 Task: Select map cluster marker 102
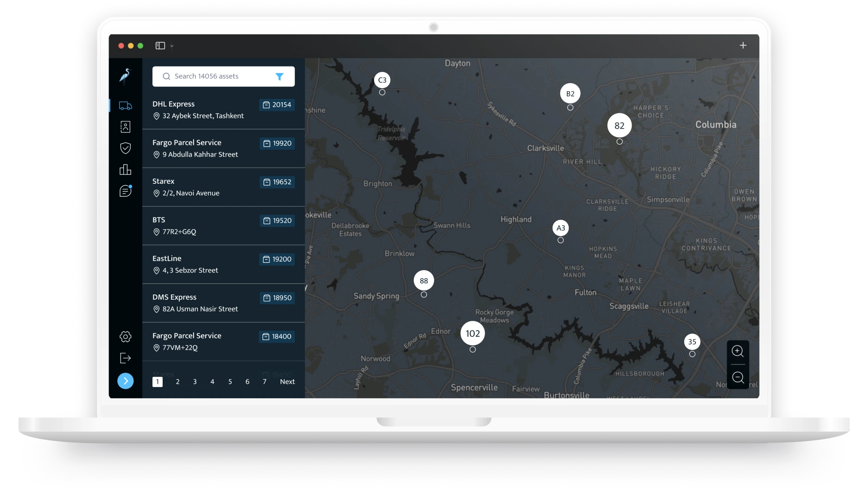point(473,333)
